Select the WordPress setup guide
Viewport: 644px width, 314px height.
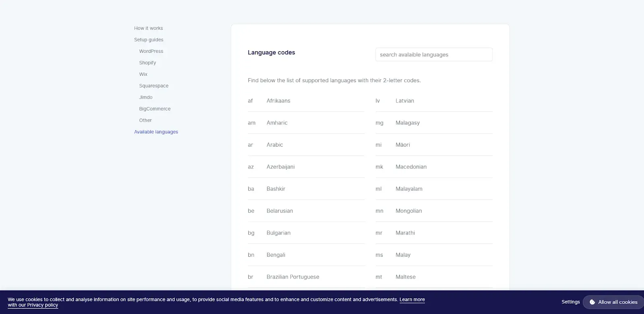coord(151,51)
